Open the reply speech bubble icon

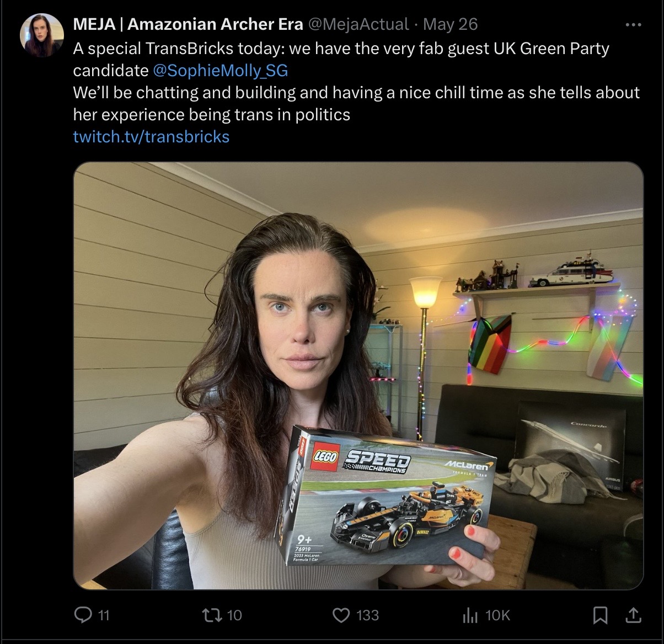(x=83, y=615)
